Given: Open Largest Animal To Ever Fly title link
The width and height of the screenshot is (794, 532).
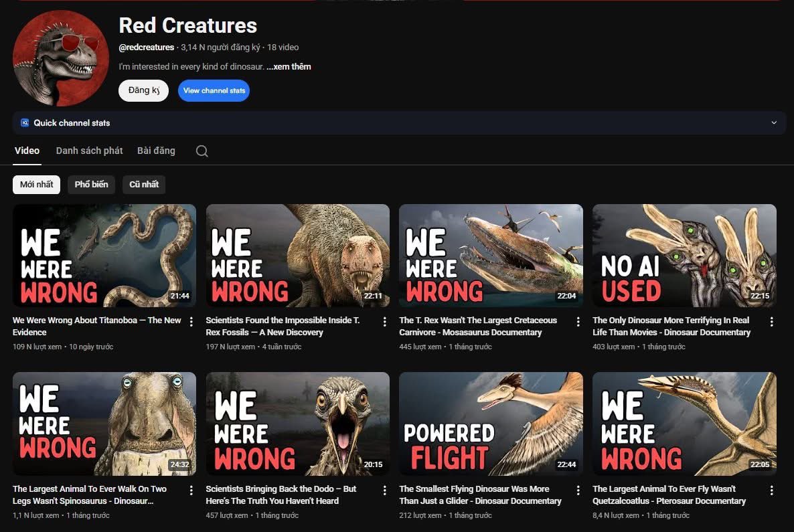Looking at the screenshot, I should pyautogui.click(x=669, y=495).
